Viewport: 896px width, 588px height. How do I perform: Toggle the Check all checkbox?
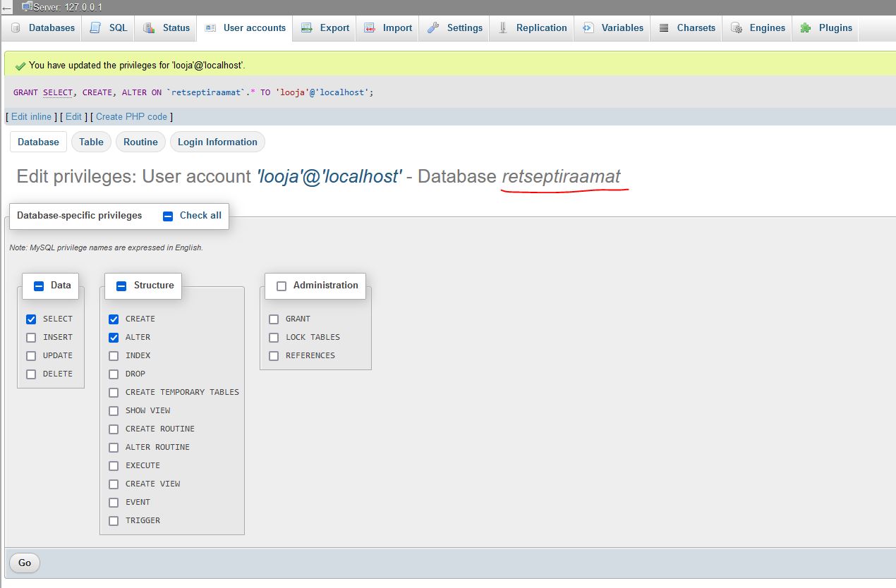[x=168, y=216]
